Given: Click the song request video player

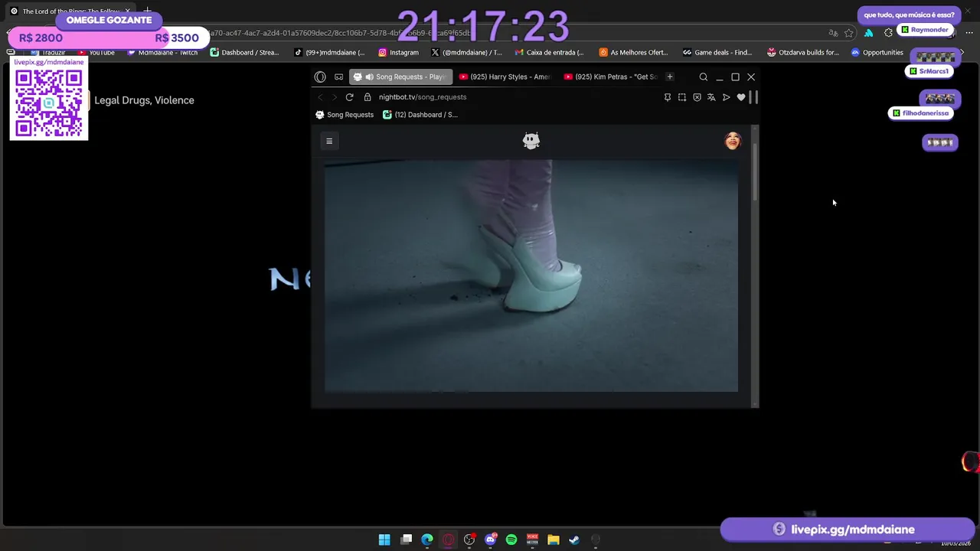Looking at the screenshot, I should (x=531, y=275).
